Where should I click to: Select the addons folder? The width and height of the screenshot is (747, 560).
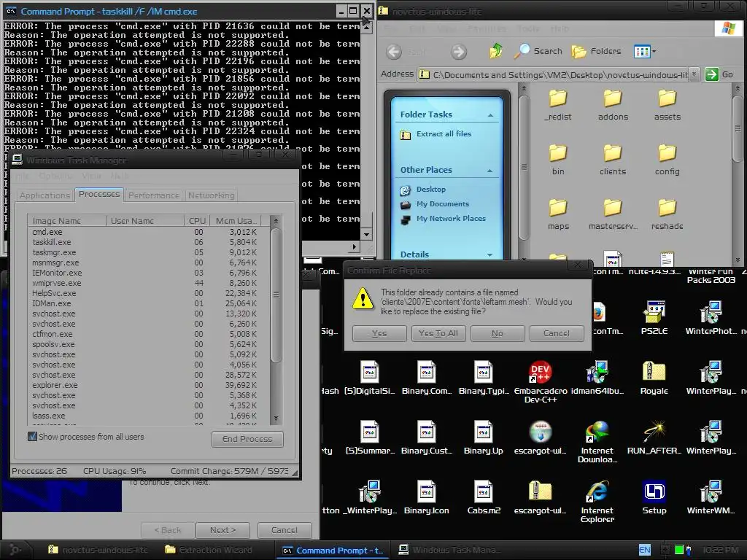tap(613, 105)
